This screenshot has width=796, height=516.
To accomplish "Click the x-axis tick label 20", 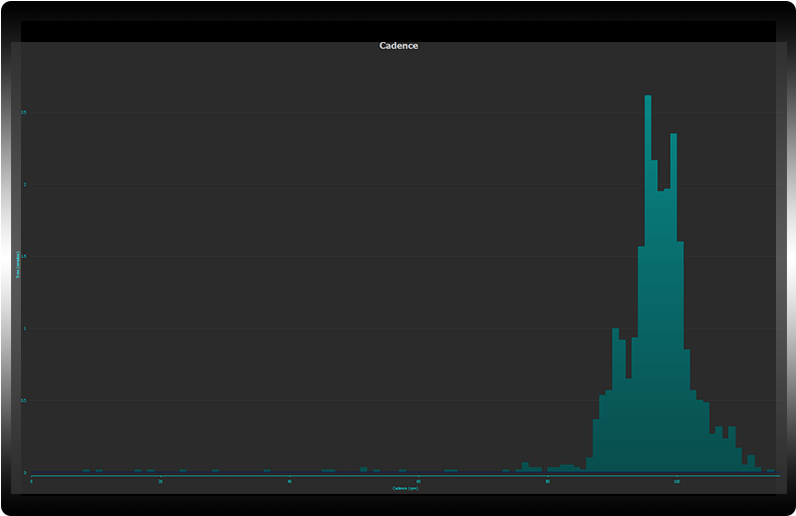I will (x=160, y=481).
